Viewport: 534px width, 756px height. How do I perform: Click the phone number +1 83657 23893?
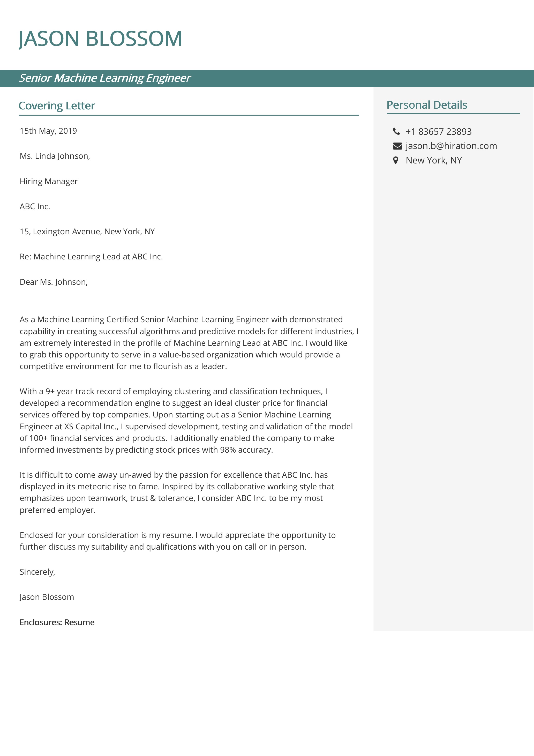[x=439, y=131]
